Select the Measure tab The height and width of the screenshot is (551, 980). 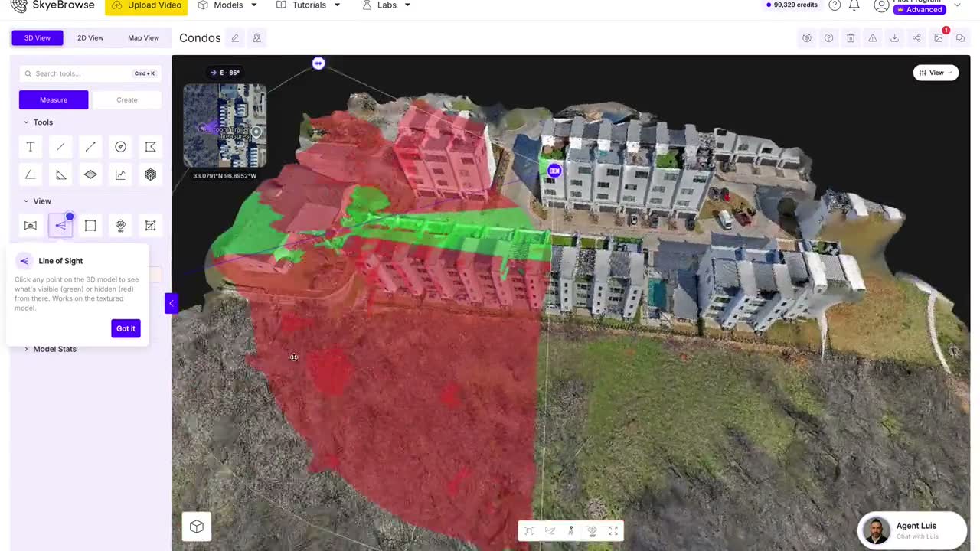(54, 99)
